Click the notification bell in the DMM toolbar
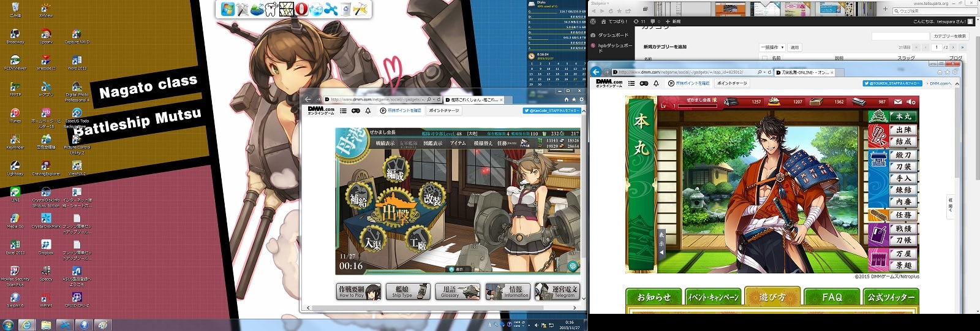Viewport: 980px width, 331px height. tap(368, 110)
